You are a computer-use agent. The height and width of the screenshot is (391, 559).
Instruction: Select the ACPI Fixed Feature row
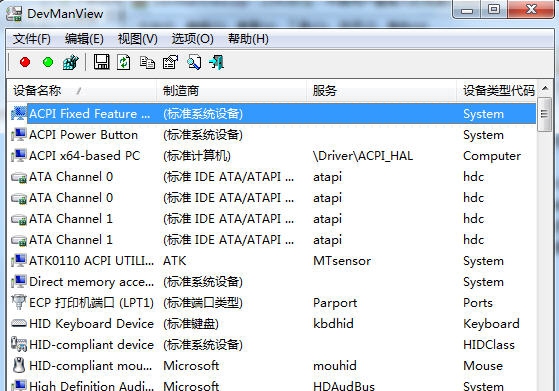[x=272, y=114]
